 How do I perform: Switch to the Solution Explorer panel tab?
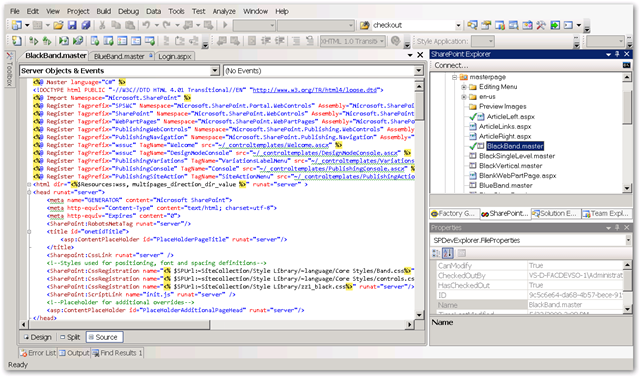[x=555, y=213]
